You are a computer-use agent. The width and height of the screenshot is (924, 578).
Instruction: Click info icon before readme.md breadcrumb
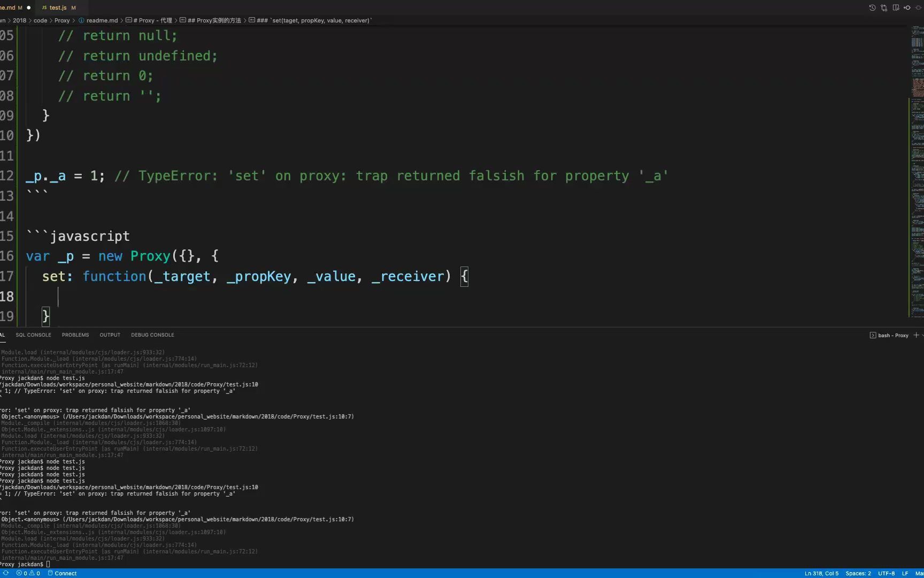81,20
